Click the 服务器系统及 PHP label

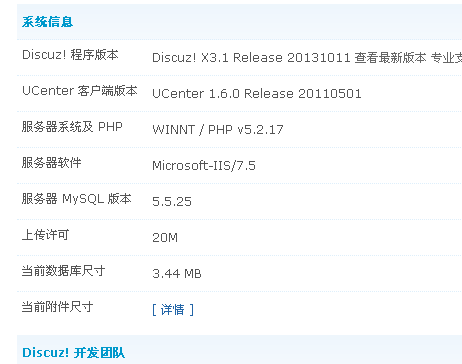(x=72, y=127)
